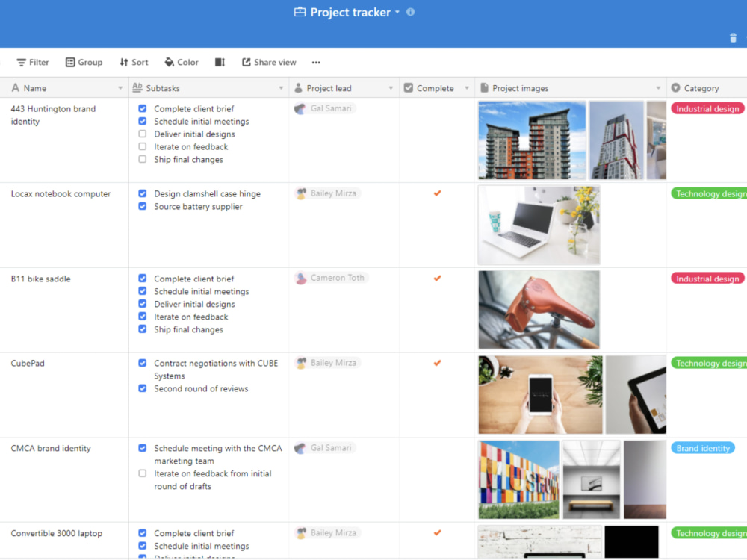Open the Color settings

(181, 62)
